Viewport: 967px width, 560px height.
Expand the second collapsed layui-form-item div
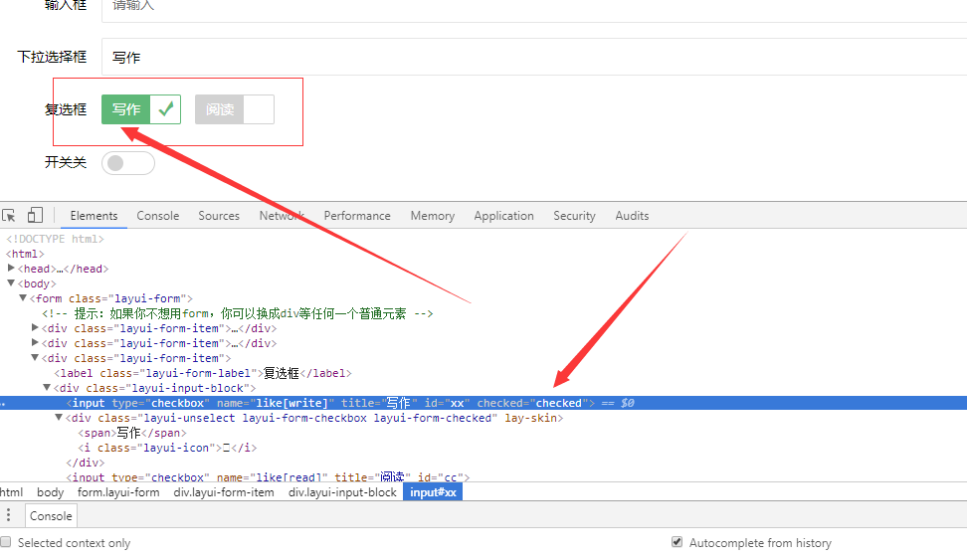(x=35, y=342)
